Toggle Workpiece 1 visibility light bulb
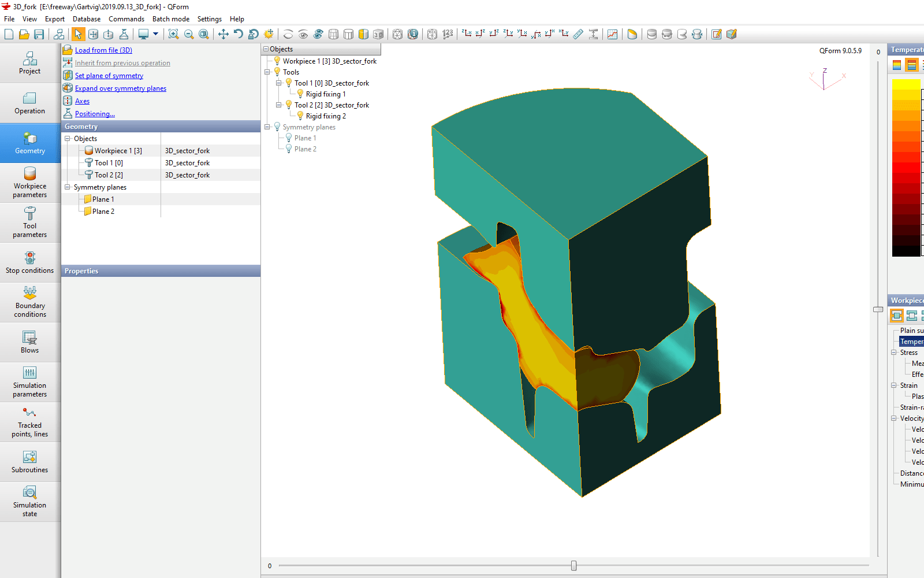The width and height of the screenshot is (924, 578). [277, 61]
